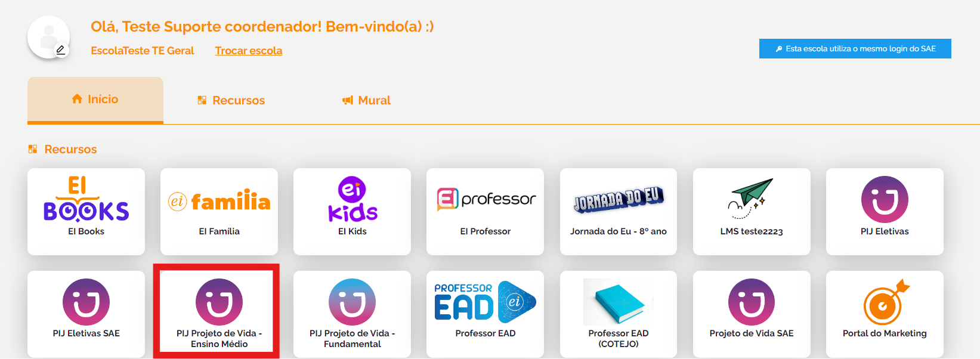Open PIJ Projeto de Vida - Ensino Médio
Screen dimensions: 980x359
(219, 314)
